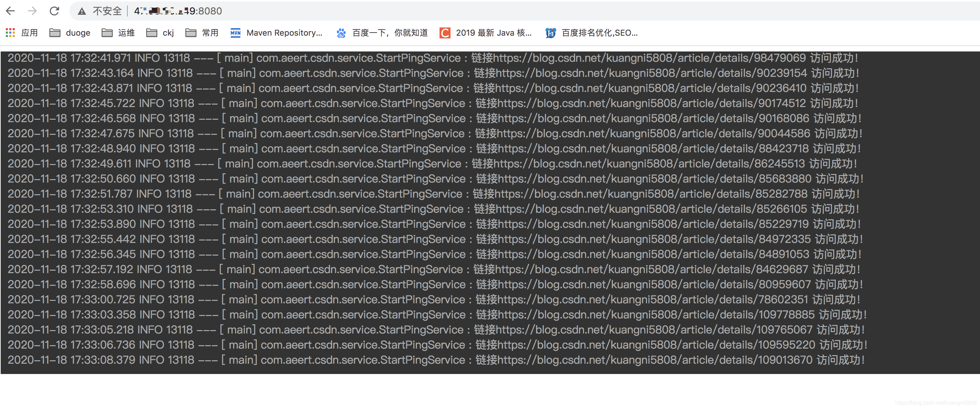Click the Baidu paw favicon

(x=341, y=33)
